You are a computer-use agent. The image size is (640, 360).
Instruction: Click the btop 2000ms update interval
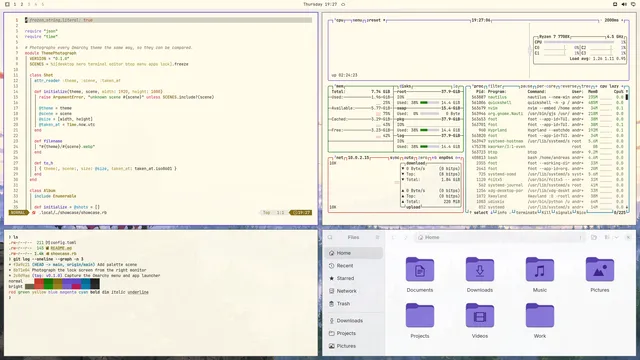point(611,20)
